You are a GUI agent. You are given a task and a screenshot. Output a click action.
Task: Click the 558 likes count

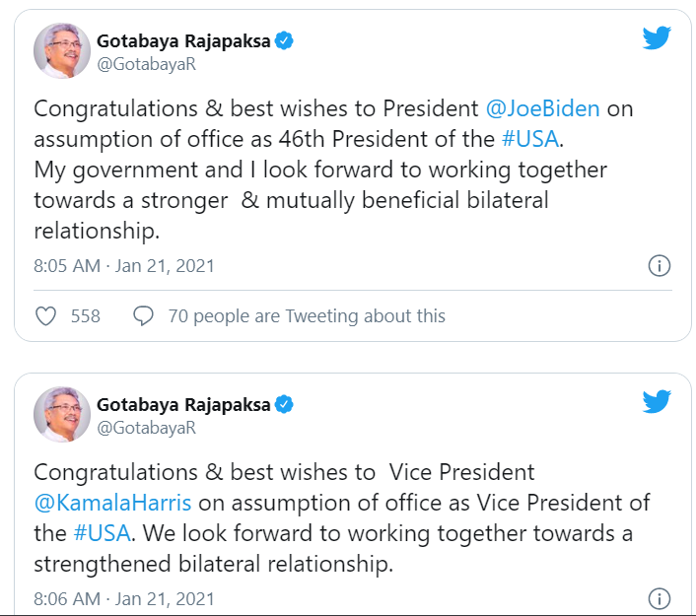86,316
